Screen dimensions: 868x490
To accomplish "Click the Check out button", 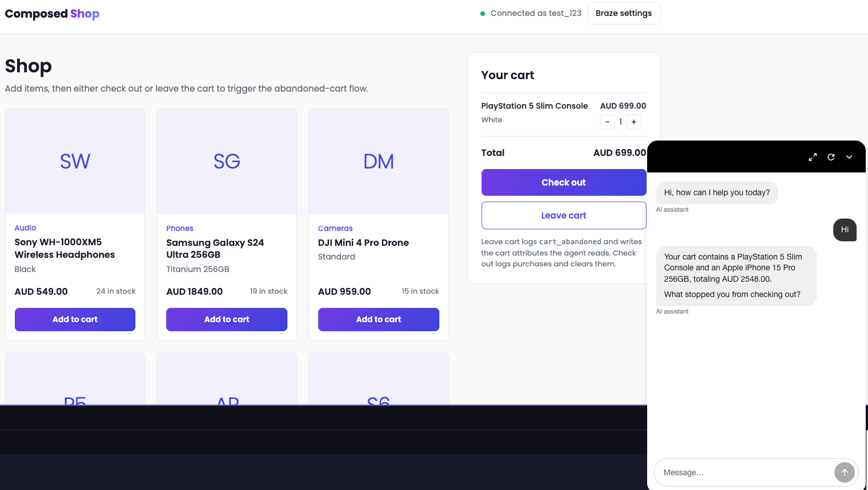I will click(563, 182).
